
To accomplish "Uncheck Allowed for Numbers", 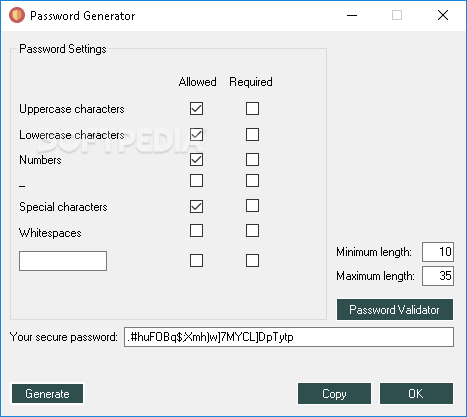I will [x=196, y=159].
